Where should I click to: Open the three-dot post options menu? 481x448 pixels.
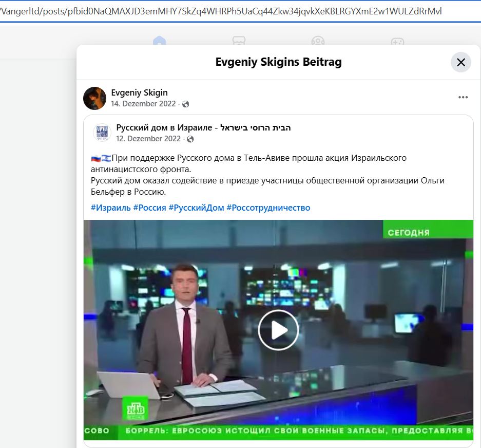click(x=463, y=98)
